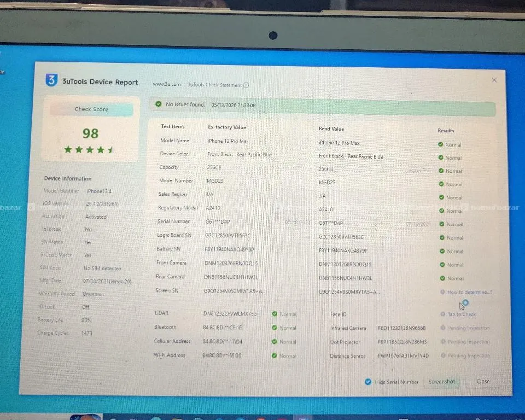Viewport: 525px width, 420px height.
Task: Click Dot Projector Pending Inspection icon
Action: click(443, 341)
